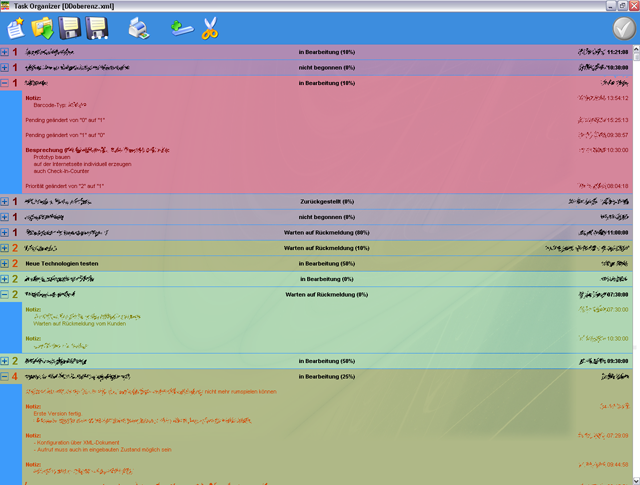Click the scrollbar down arrow

tap(636, 481)
